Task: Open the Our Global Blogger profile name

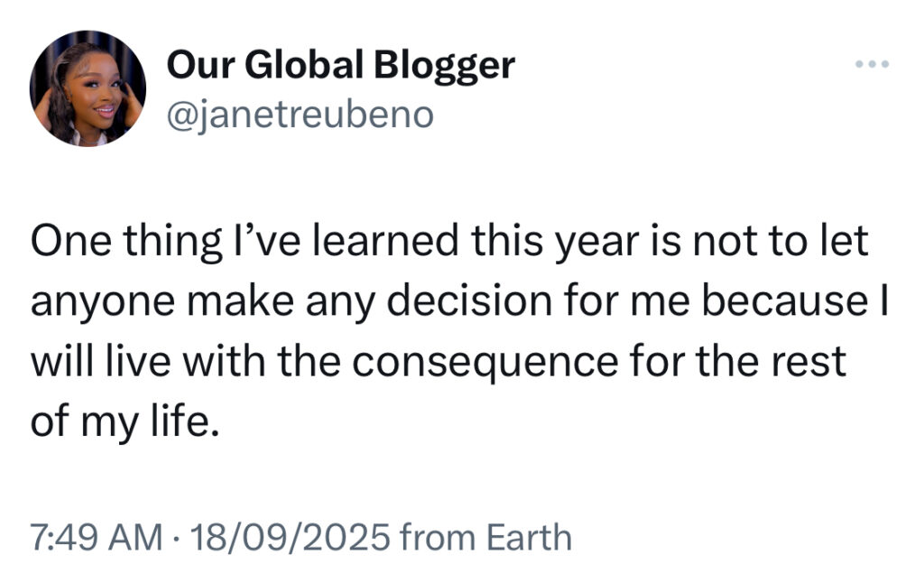Action: coord(341,66)
